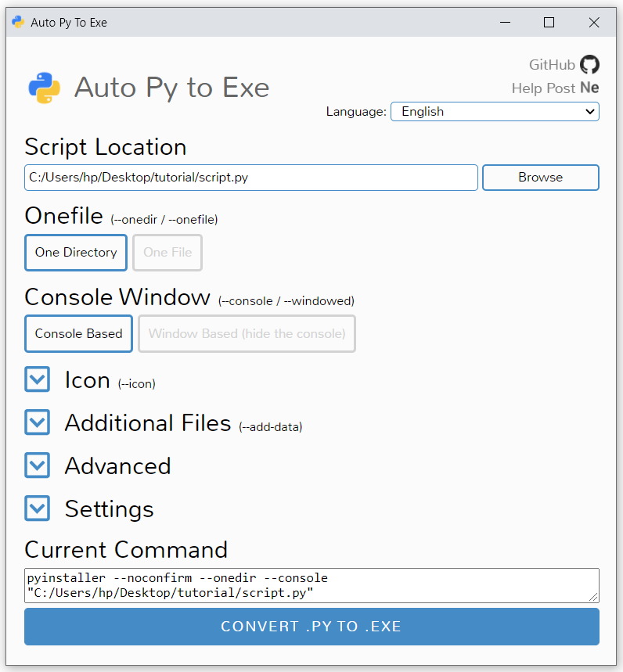This screenshot has width=623, height=672.
Task: Click the Additional Files heading text
Action: (148, 423)
